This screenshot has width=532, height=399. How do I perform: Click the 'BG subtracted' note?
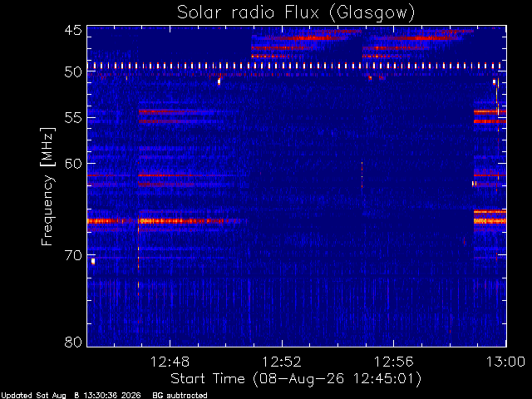pyautogui.click(x=180, y=396)
